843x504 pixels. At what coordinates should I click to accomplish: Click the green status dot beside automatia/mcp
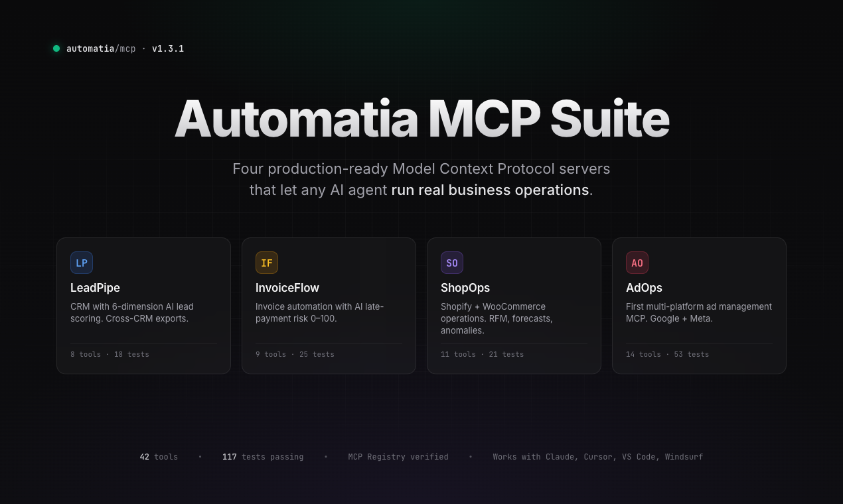(x=56, y=48)
